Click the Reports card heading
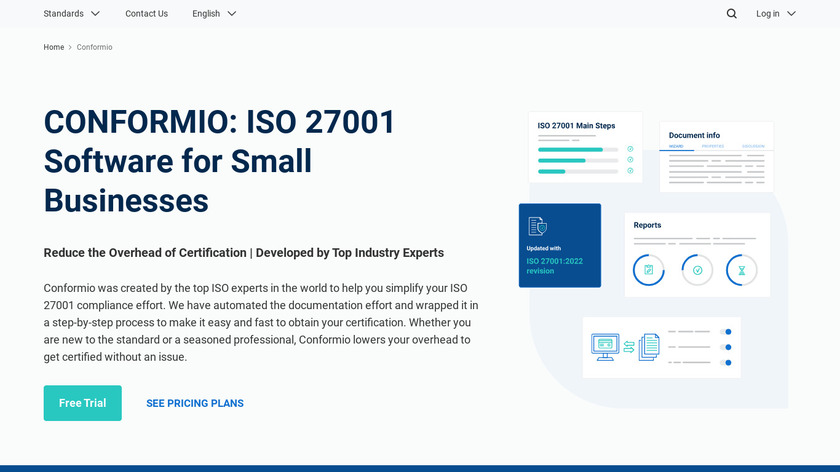Image resolution: width=840 pixels, height=472 pixels. (x=647, y=225)
